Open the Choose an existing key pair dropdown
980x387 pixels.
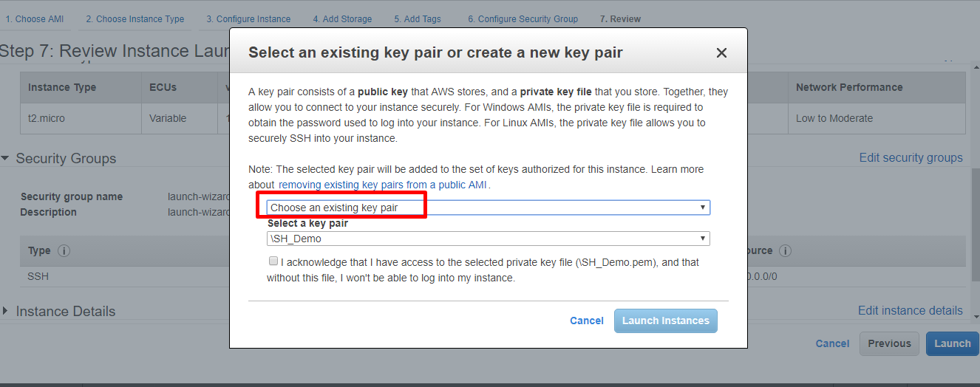pos(488,208)
